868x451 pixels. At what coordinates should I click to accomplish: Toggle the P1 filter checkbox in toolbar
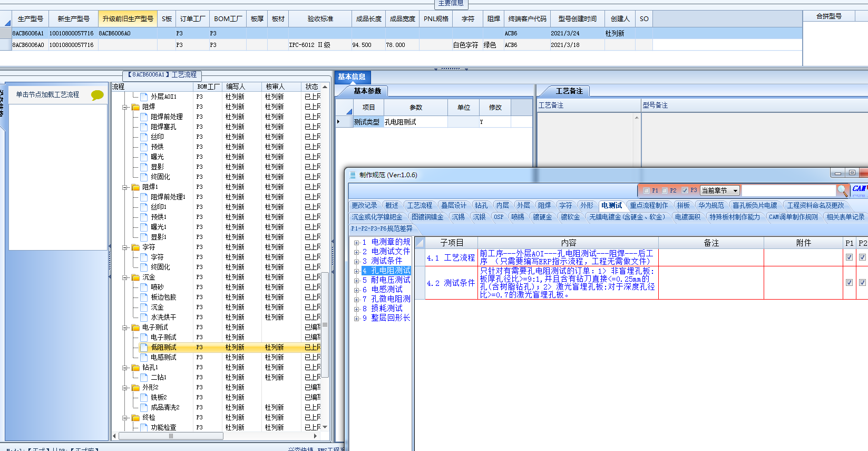point(646,190)
